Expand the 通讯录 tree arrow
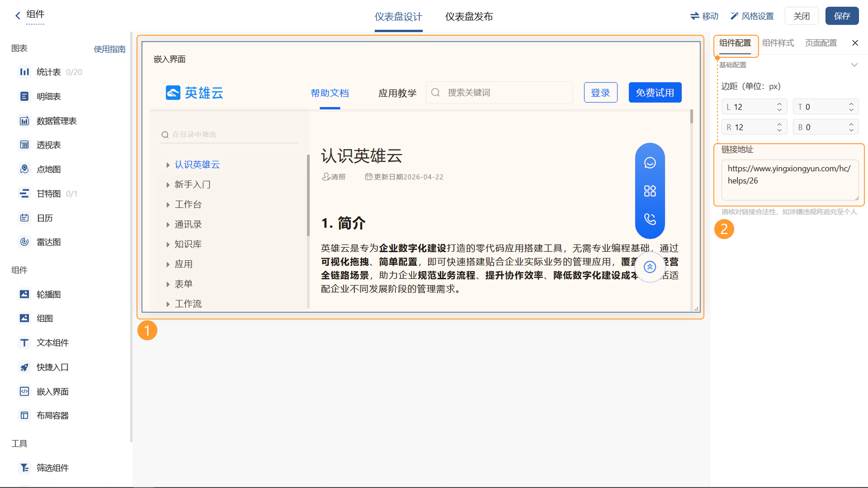This screenshot has width=868, height=488. [168, 224]
